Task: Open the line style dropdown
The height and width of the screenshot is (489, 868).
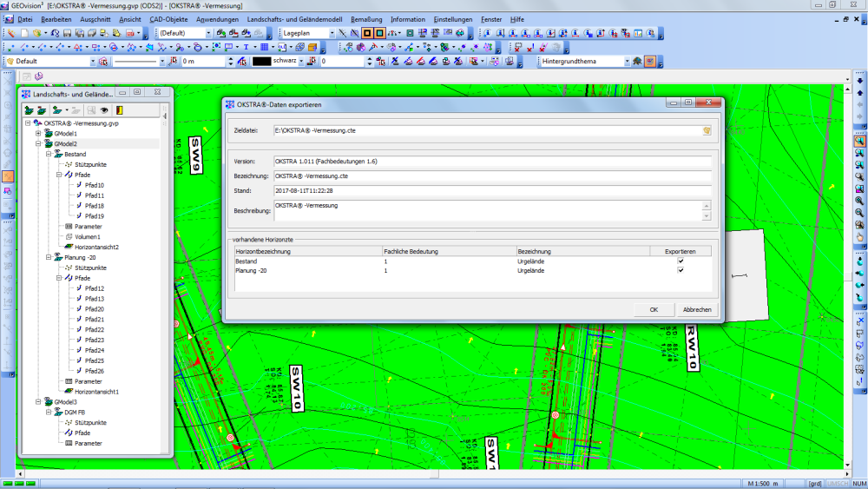Action: pos(161,62)
